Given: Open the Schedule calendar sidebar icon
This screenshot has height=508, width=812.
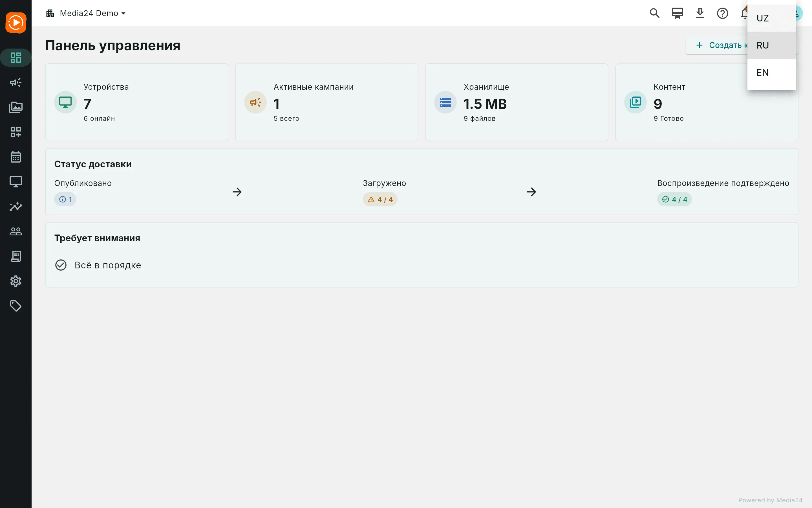Looking at the screenshot, I should [x=16, y=157].
